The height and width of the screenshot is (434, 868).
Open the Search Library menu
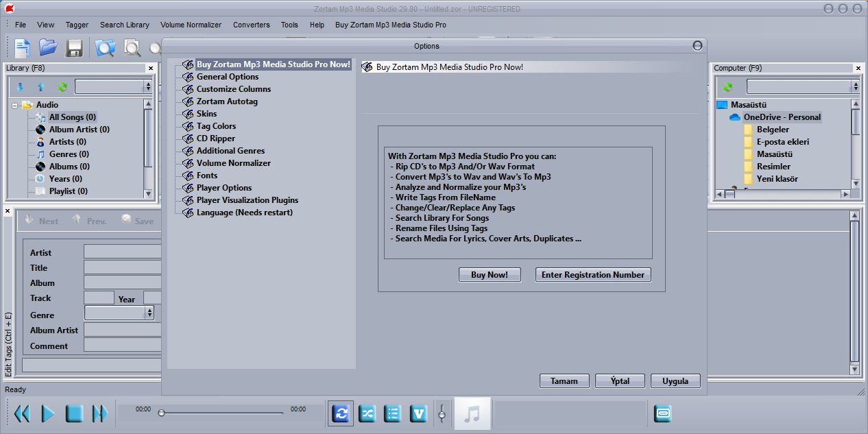(125, 25)
